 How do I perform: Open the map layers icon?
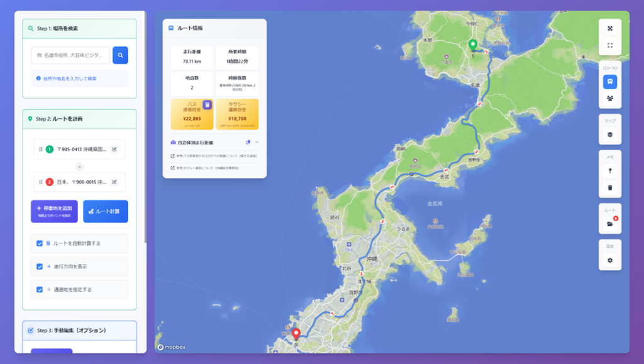609,135
